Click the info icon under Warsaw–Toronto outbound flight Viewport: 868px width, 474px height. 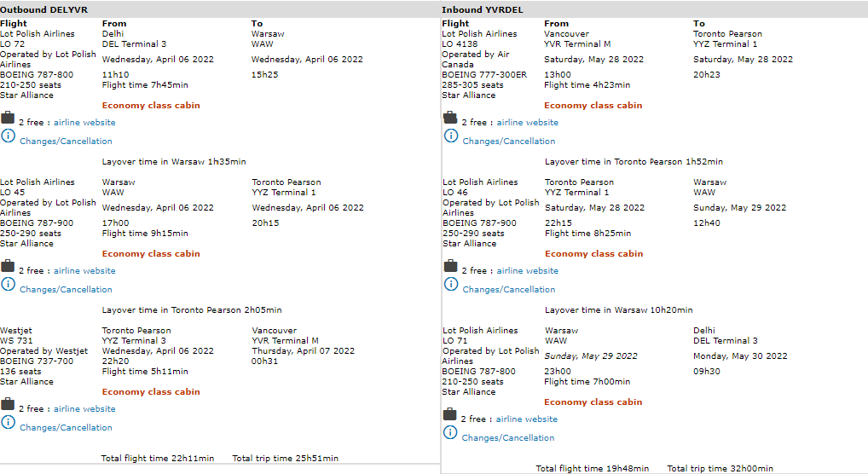click(8, 285)
